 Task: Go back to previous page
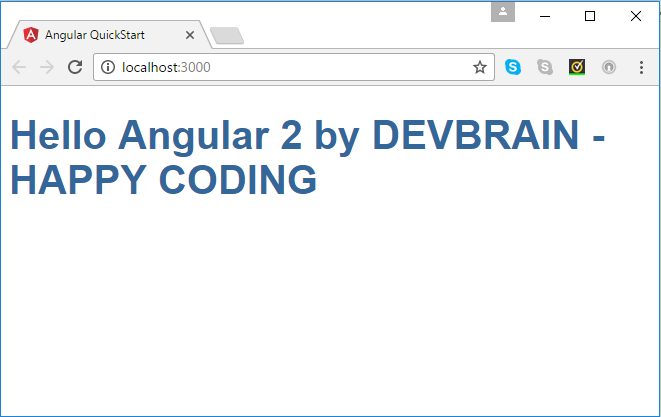coord(19,67)
